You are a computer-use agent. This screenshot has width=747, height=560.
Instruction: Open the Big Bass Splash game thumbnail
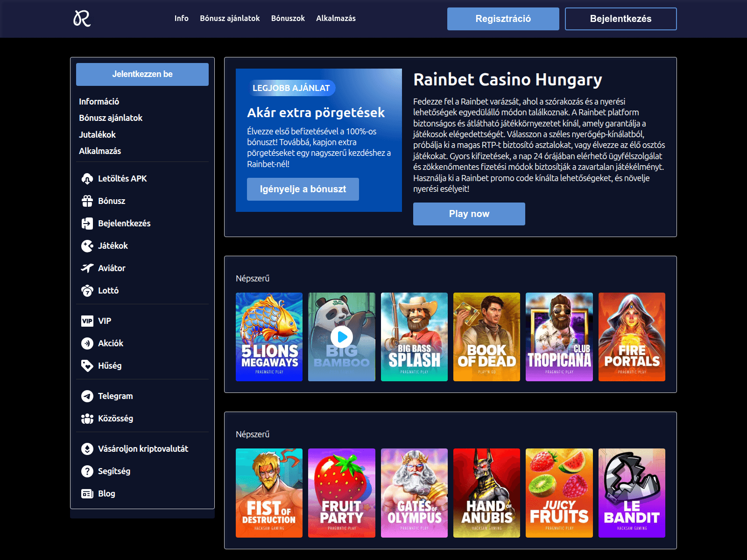pyautogui.click(x=414, y=337)
